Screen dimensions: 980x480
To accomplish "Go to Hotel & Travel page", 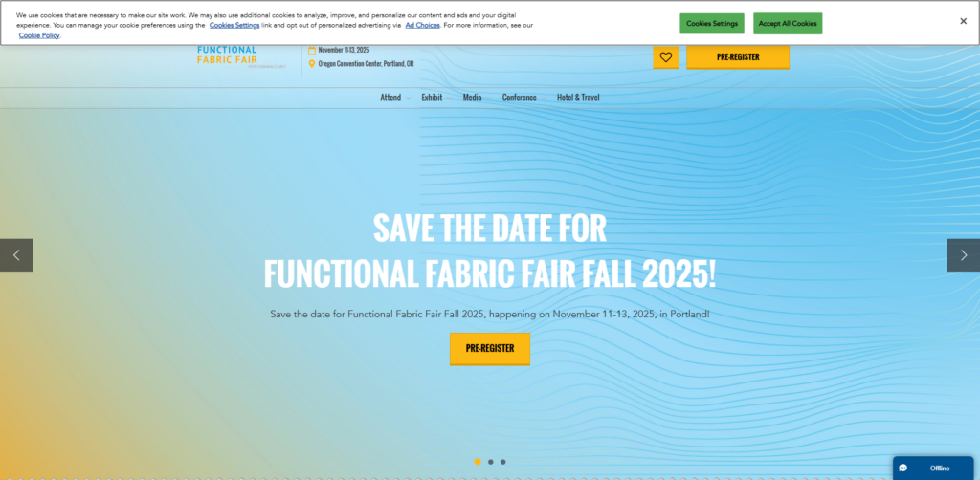I will tap(578, 98).
